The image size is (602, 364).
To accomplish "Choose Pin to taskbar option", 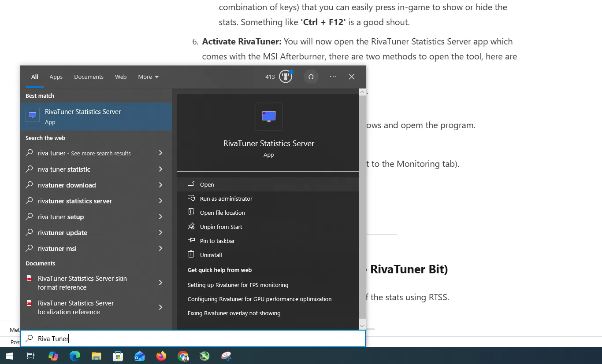I will pyautogui.click(x=217, y=241).
